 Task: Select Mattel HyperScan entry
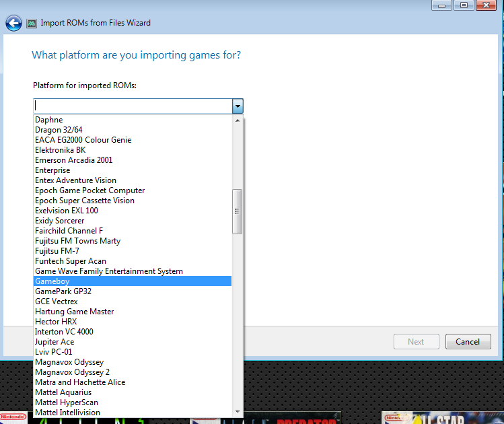pos(133,402)
